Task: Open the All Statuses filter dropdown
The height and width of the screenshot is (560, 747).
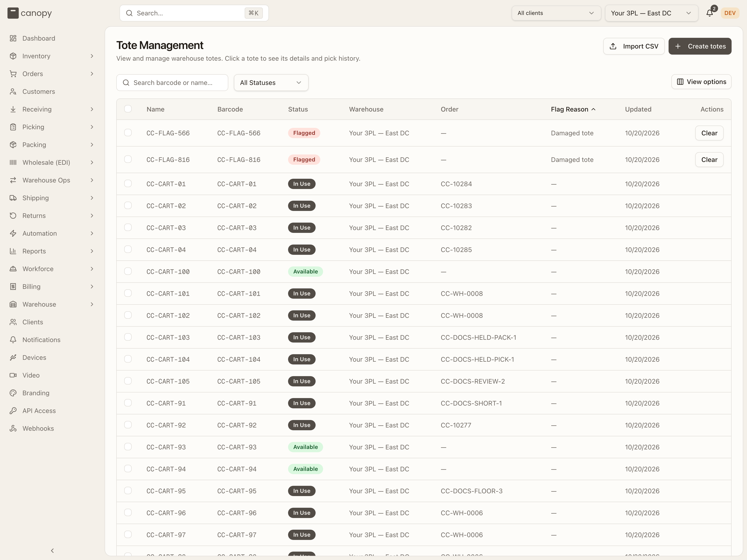Action: tap(271, 83)
